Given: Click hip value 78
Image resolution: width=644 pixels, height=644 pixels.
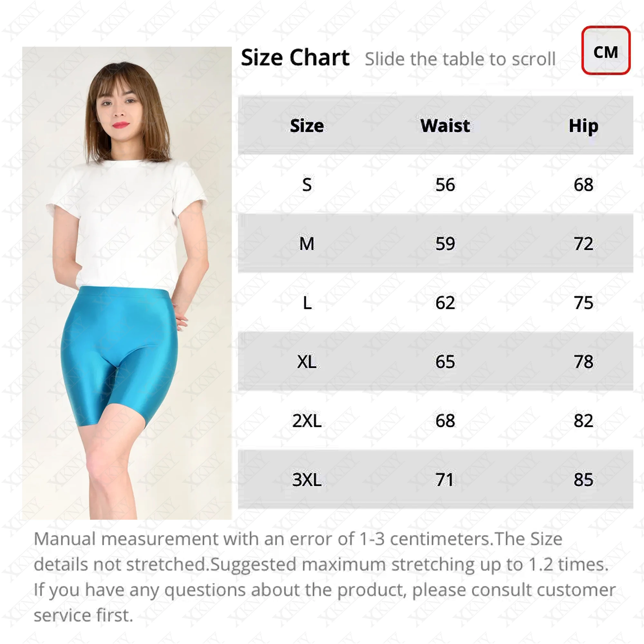Looking at the screenshot, I should pyautogui.click(x=583, y=362).
